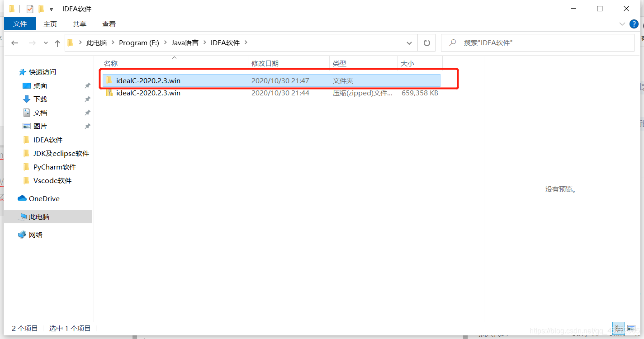
Task: Click Java语言 in the address breadcrumb
Action: [185, 42]
